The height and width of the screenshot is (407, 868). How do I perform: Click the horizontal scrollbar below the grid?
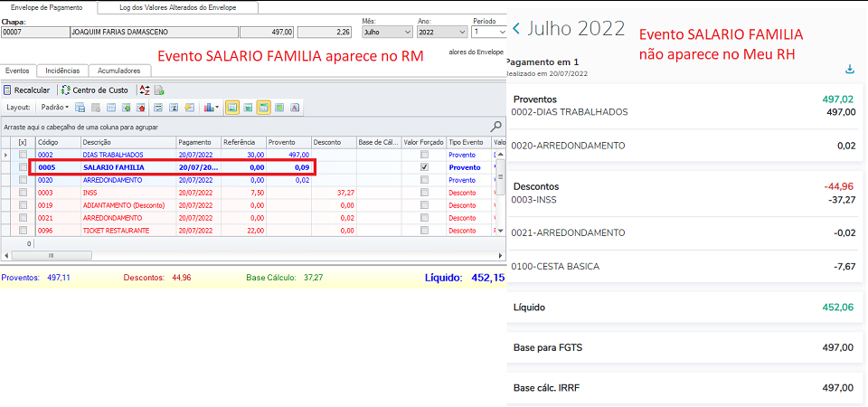[x=253, y=255]
